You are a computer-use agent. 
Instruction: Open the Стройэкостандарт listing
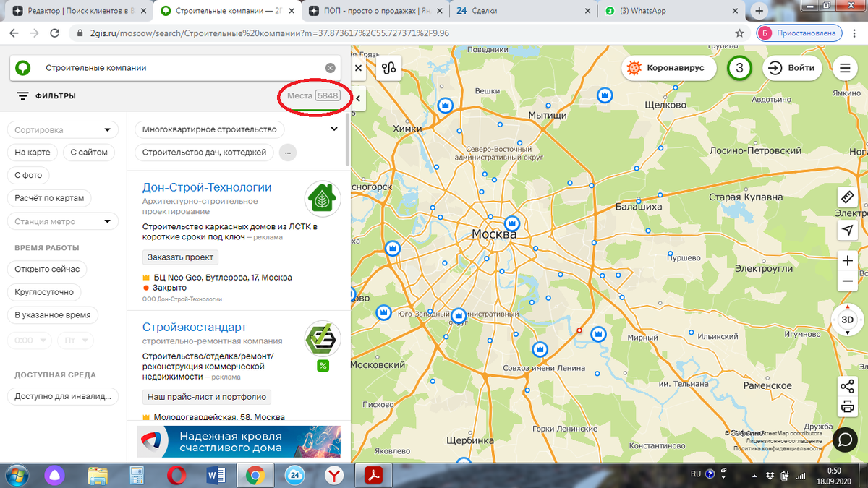(195, 328)
